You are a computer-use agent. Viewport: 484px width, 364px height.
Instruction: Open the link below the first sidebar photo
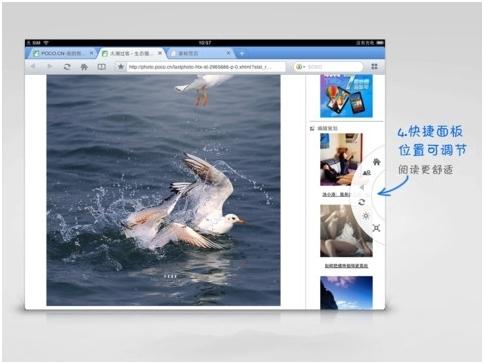click(337, 194)
